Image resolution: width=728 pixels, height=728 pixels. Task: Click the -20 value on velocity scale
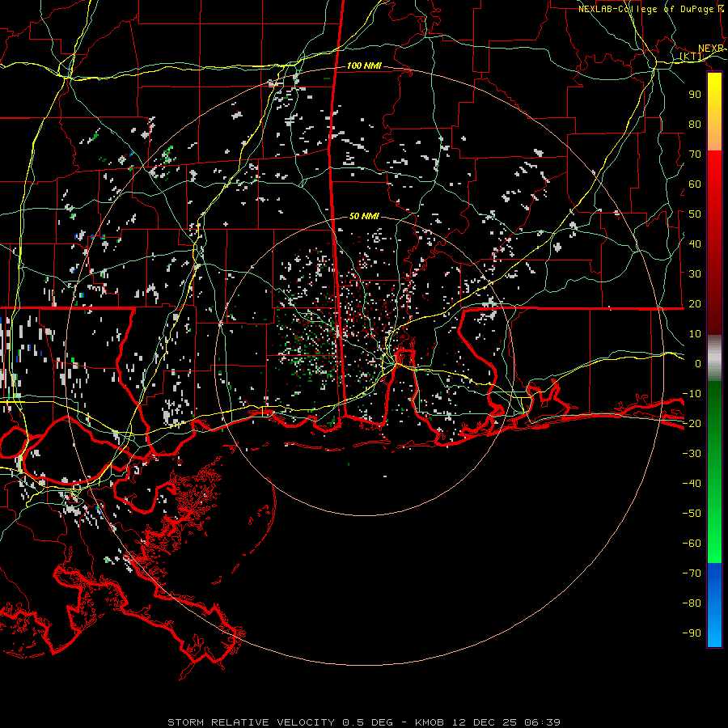tap(692, 424)
